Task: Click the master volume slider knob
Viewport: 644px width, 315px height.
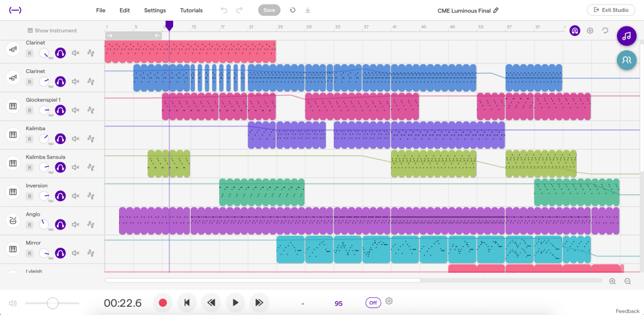Action: point(53,303)
